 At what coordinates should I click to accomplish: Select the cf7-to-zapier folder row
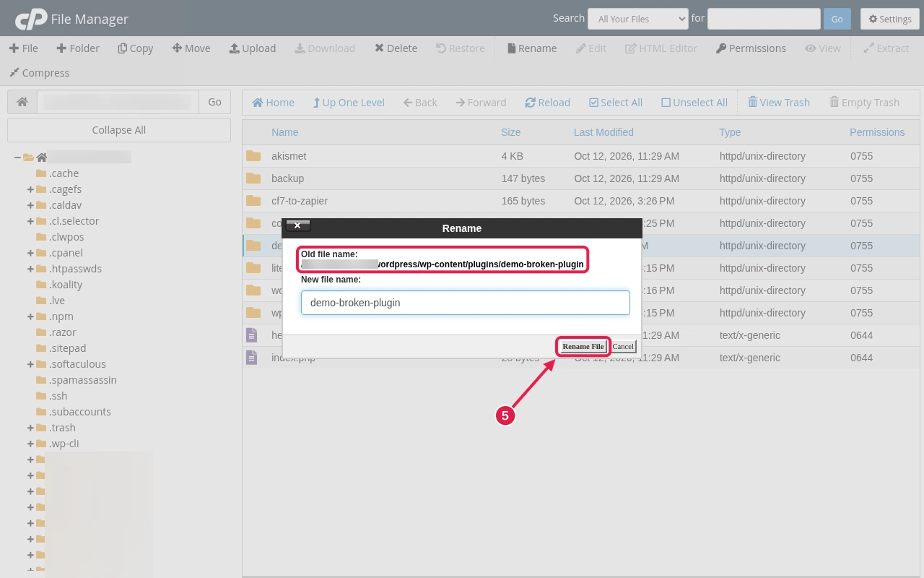(x=580, y=201)
